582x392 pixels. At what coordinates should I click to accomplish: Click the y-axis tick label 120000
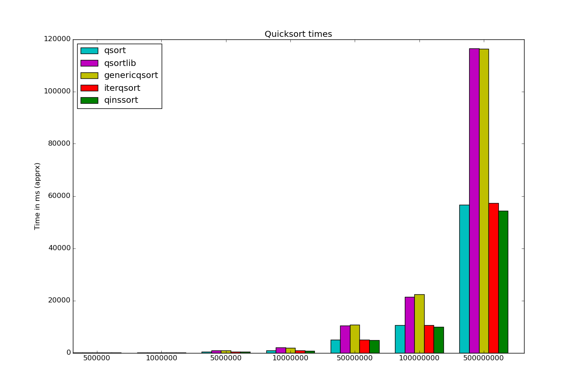pos(57,39)
